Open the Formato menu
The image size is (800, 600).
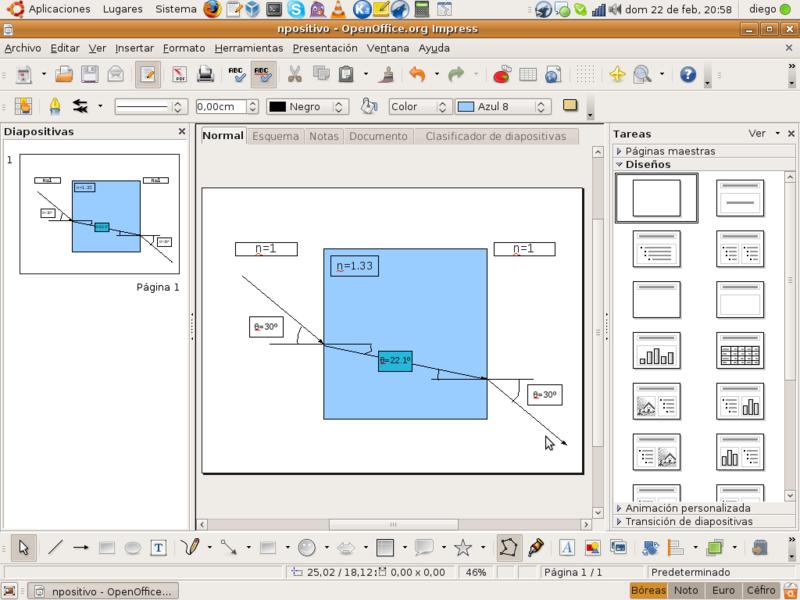[x=184, y=48]
